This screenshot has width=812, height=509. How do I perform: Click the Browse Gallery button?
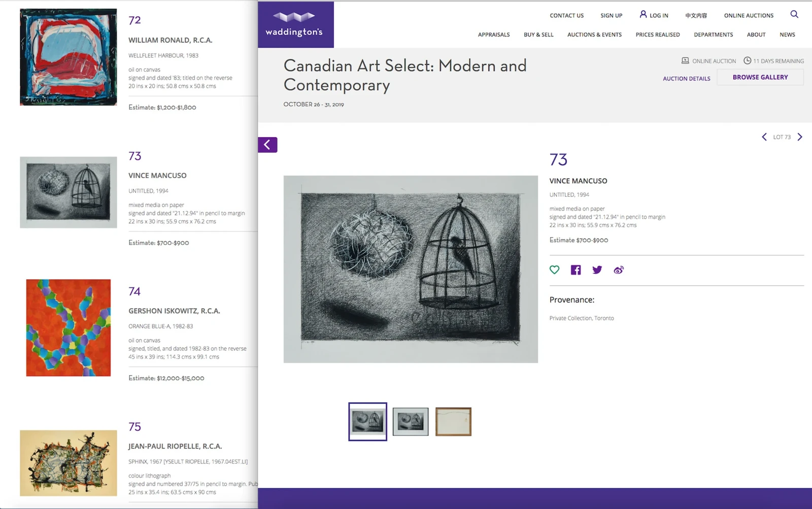click(760, 77)
